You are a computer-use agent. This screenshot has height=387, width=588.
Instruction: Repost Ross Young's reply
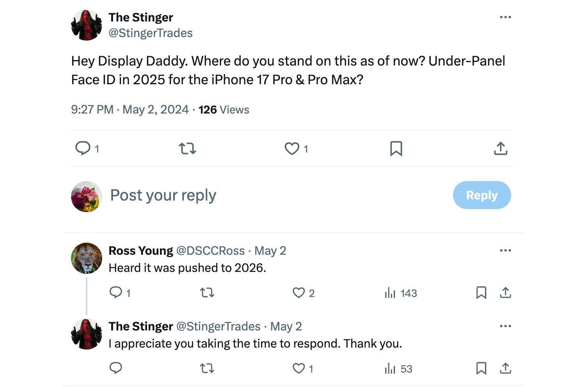coord(207,293)
